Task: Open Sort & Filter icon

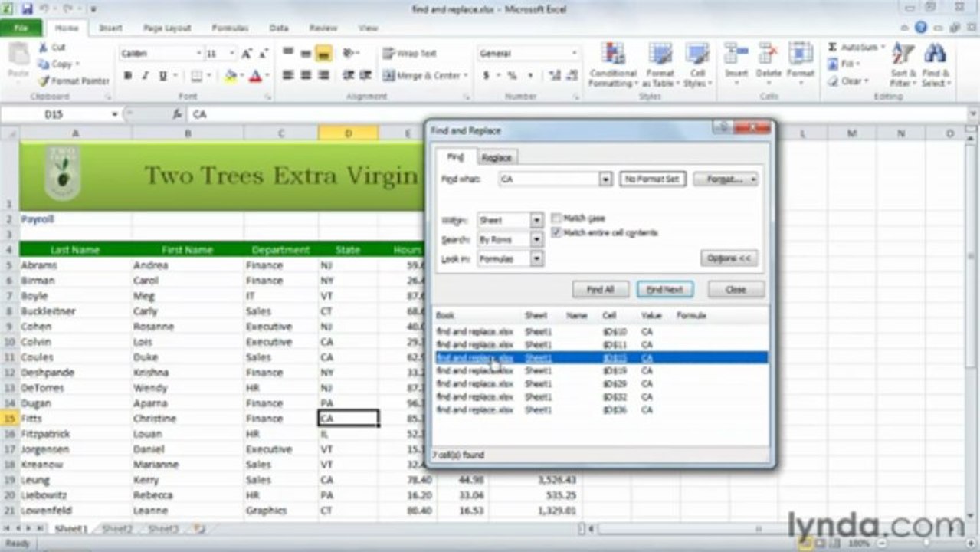Action: click(x=903, y=54)
